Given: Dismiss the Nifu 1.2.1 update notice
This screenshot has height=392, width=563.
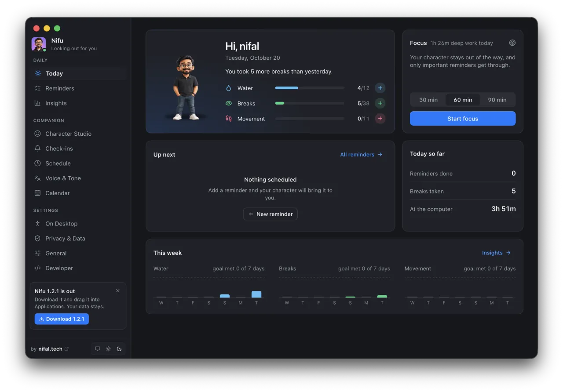Looking at the screenshot, I should click(117, 291).
